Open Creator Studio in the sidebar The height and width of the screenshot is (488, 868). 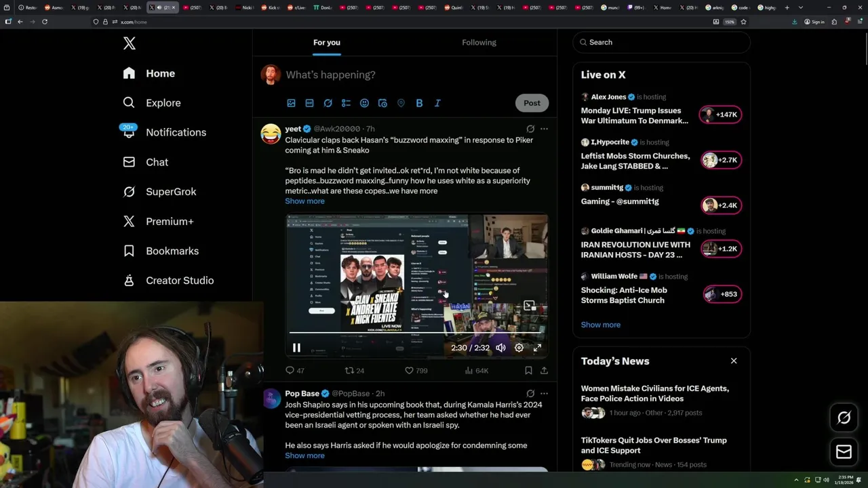pyautogui.click(x=168, y=281)
